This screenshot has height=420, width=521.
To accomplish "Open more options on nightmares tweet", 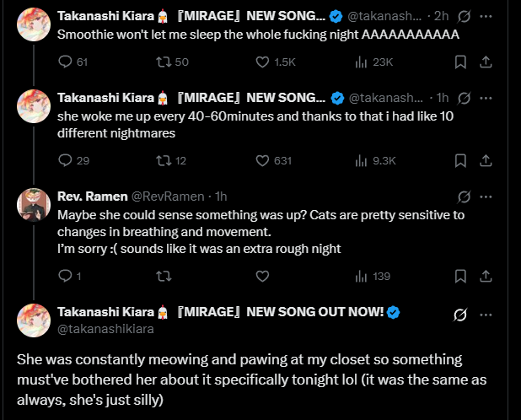I will point(486,97).
